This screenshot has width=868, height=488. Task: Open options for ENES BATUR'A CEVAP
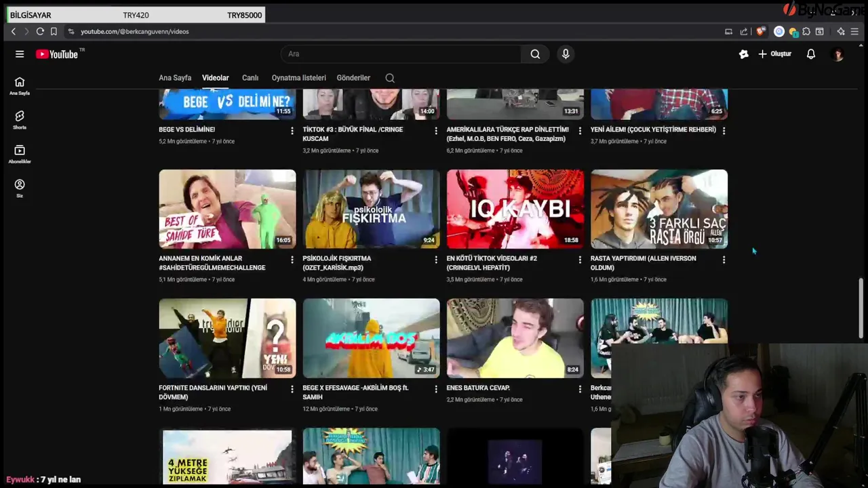pyautogui.click(x=580, y=389)
